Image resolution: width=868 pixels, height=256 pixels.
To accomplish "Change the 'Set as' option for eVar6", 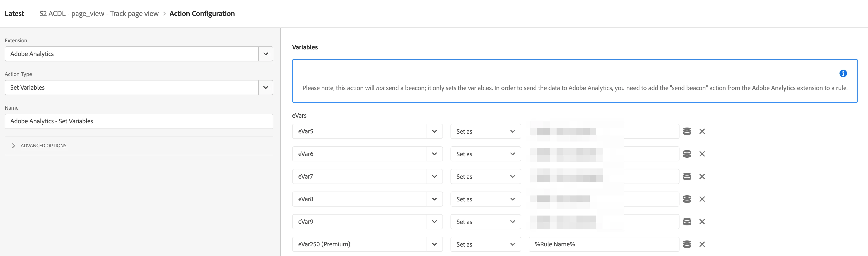I will pos(485,154).
